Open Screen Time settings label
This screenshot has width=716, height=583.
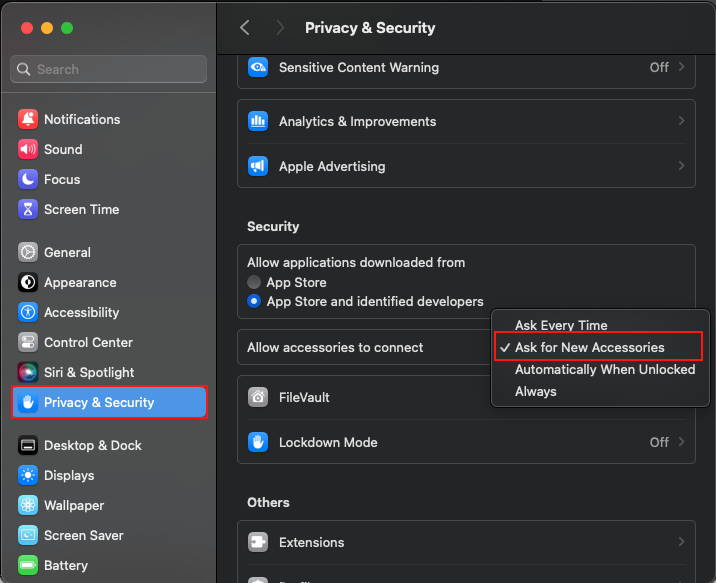82,210
